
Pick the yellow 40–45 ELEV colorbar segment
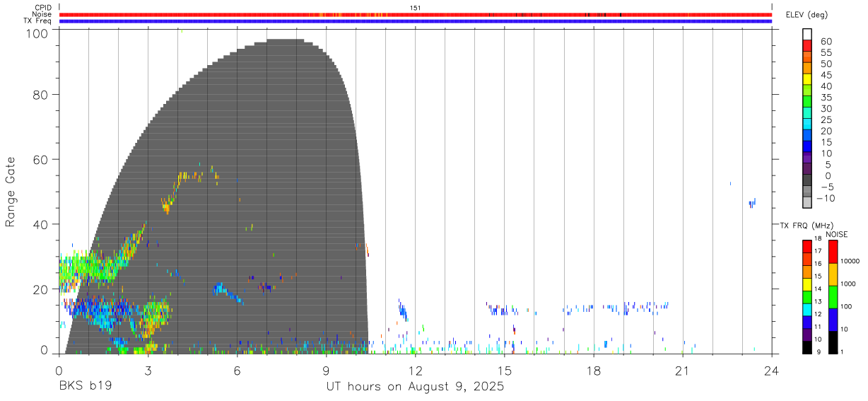pos(807,79)
